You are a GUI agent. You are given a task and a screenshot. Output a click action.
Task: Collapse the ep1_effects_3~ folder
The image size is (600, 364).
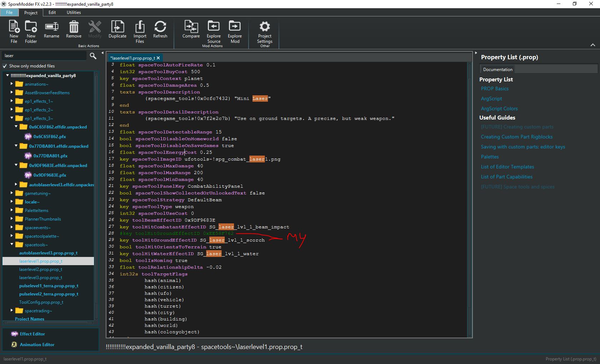coord(12,118)
